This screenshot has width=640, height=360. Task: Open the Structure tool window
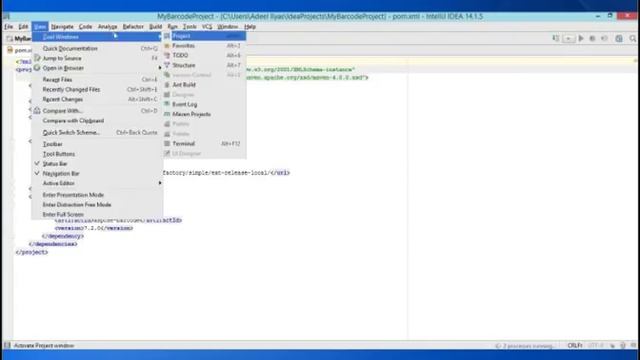point(184,65)
